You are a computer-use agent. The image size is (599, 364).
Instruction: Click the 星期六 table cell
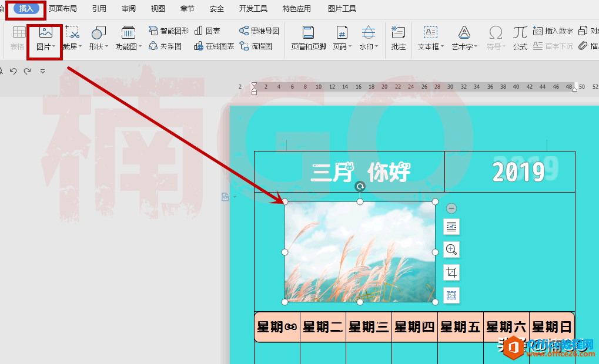point(506,327)
